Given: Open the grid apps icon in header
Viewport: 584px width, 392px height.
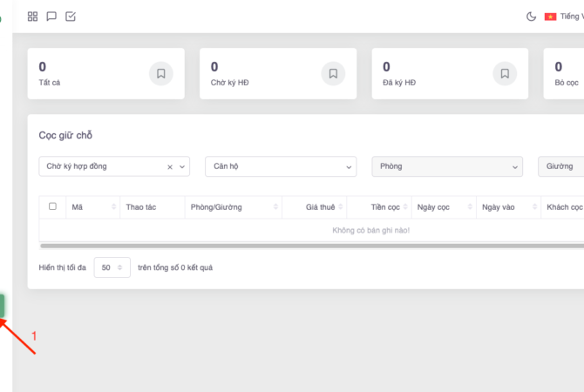Looking at the screenshot, I should coord(33,17).
